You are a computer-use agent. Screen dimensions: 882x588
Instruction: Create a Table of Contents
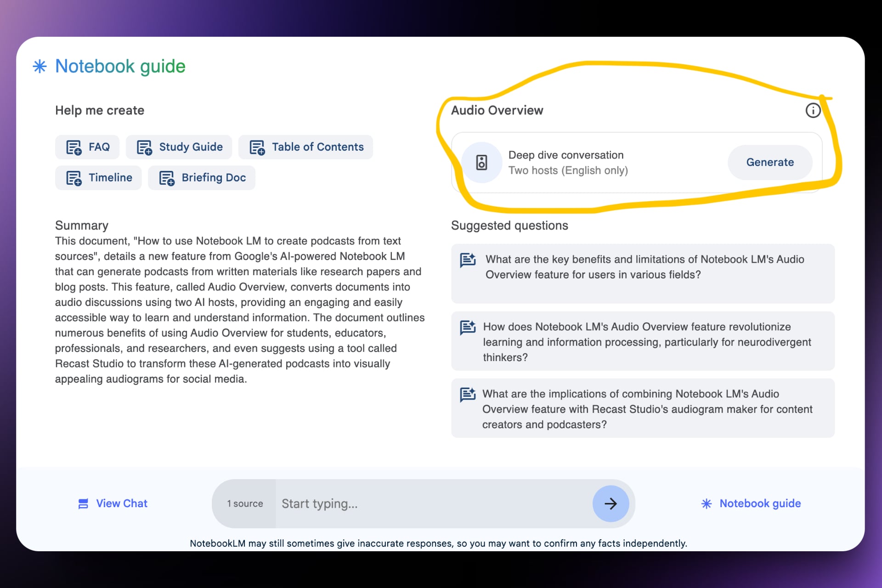(x=306, y=147)
